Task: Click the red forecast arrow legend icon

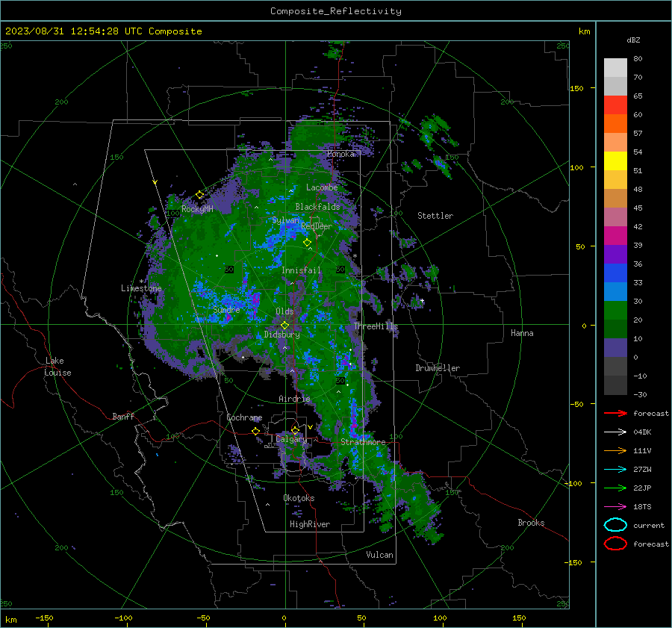Action: [x=615, y=413]
